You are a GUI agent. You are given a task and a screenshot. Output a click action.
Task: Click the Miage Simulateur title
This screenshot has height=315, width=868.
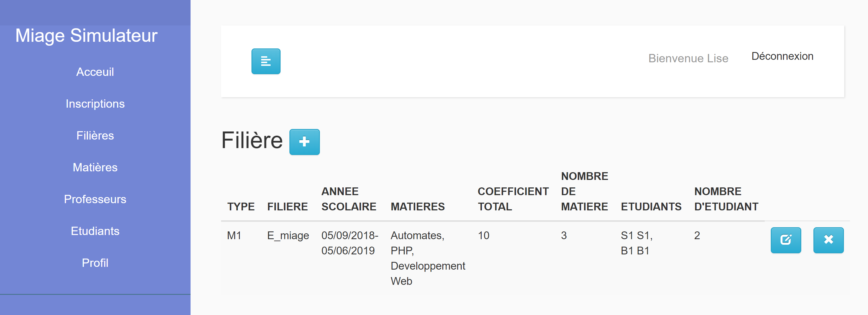87,35
